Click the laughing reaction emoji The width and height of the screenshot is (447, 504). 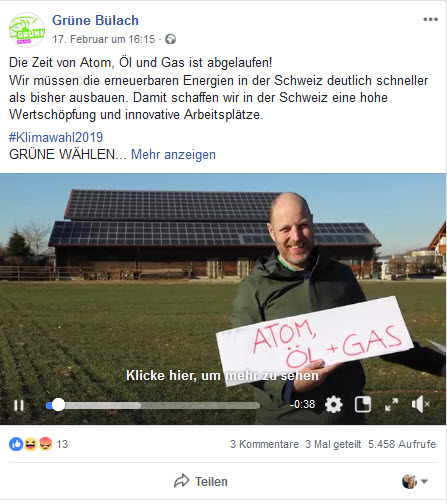click(30, 444)
